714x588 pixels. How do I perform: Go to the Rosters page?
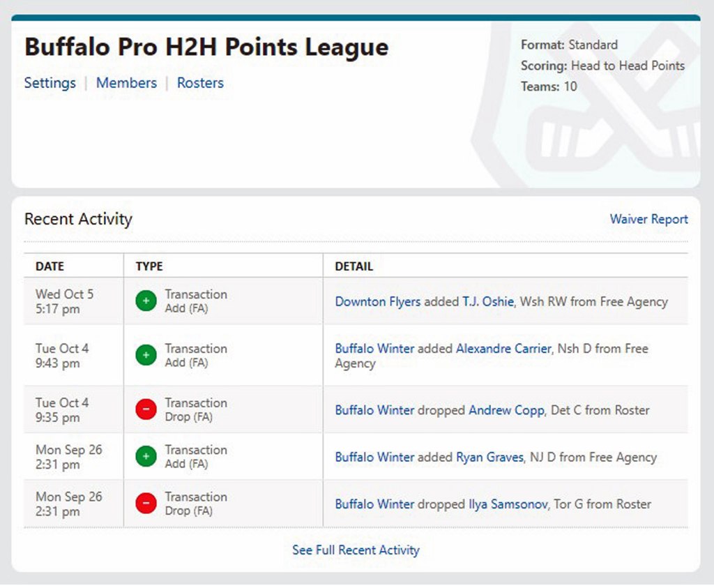(x=200, y=83)
